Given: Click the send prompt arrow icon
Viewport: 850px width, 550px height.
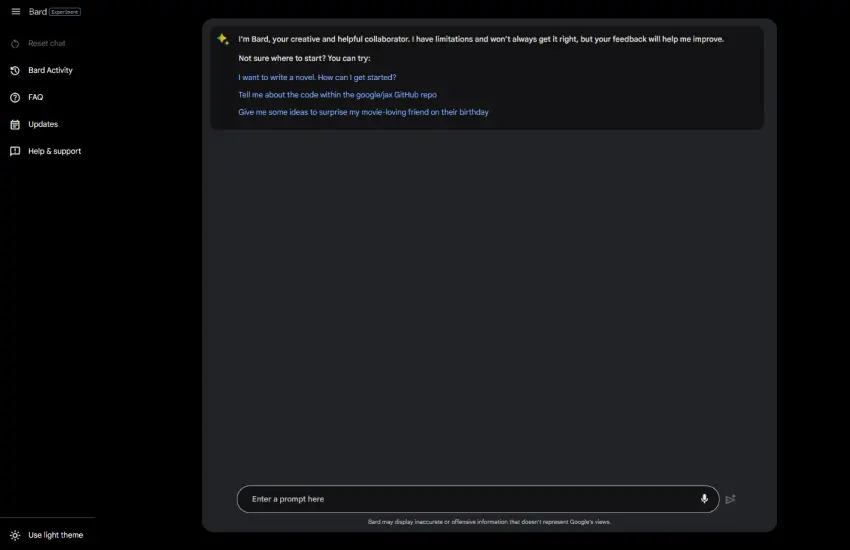Looking at the screenshot, I should [731, 499].
